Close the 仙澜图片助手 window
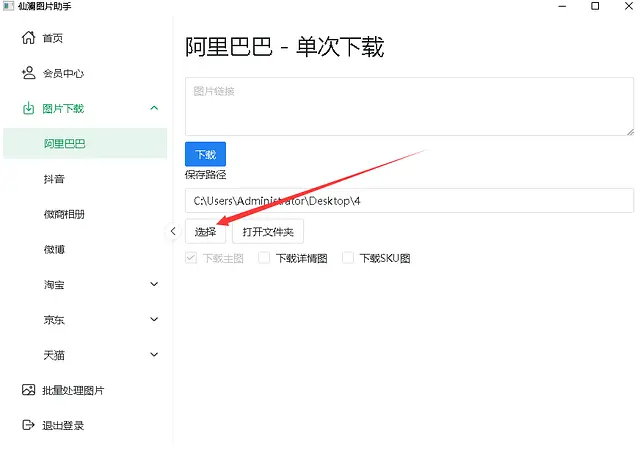Image resolution: width=640 pixels, height=474 pixels. click(629, 6)
